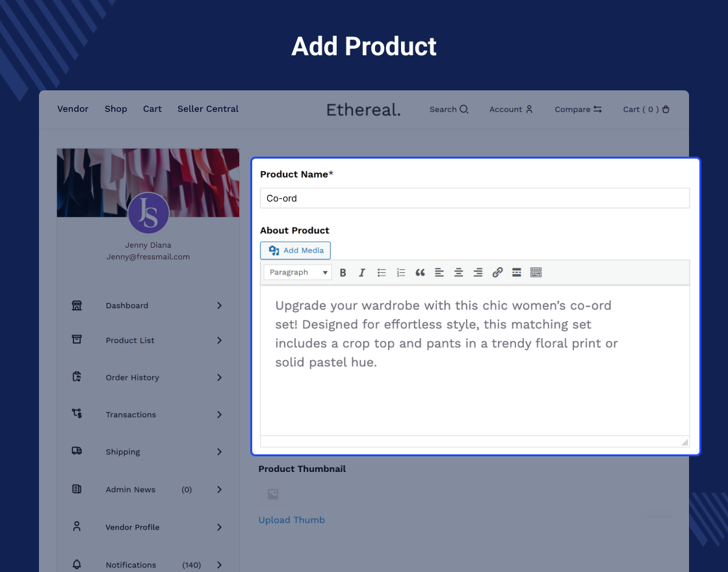Click the editor resize handle
The height and width of the screenshot is (572, 728).
coord(685,442)
